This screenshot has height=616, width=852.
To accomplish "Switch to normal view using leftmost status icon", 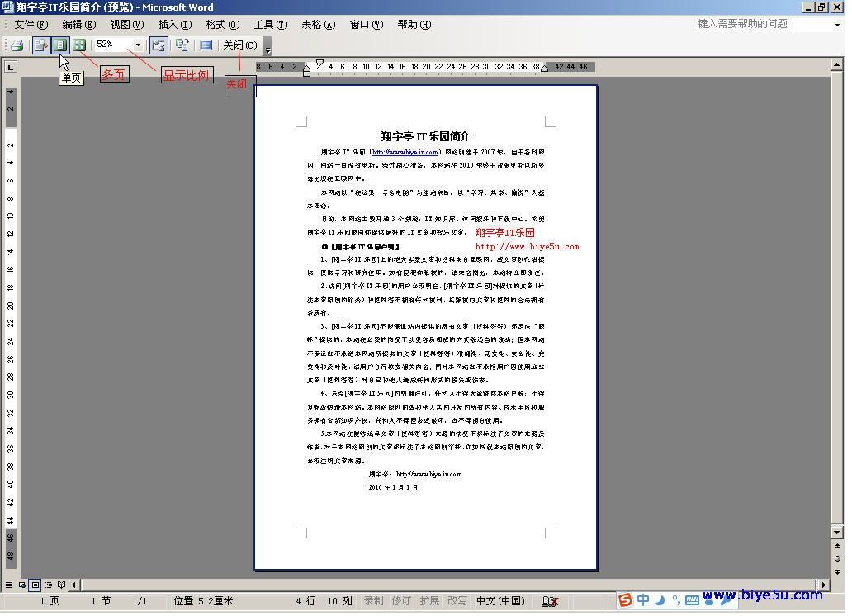I will tap(10, 584).
